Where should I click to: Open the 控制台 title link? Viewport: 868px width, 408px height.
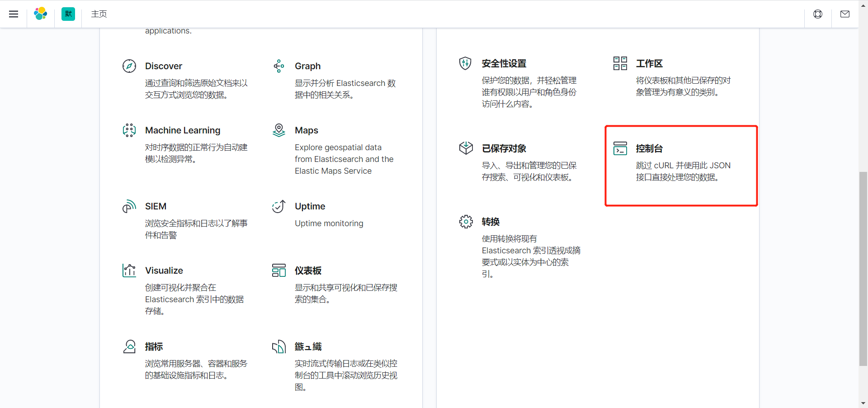pyautogui.click(x=649, y=148)
